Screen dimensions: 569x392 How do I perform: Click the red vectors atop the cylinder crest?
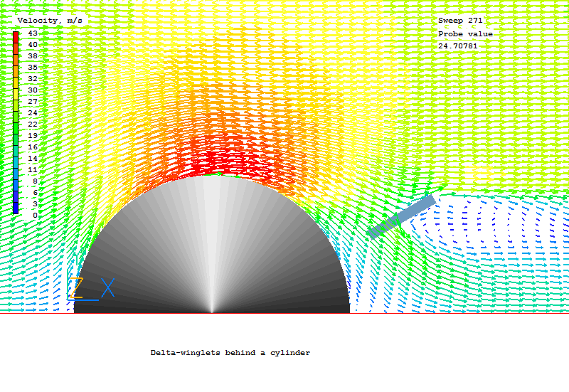(x=213, y=162)
